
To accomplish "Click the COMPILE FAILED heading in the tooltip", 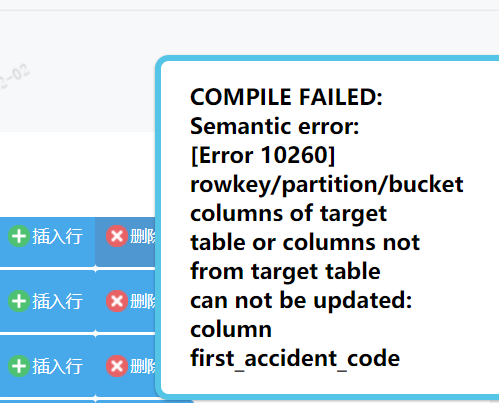I will tap(286, 97).
